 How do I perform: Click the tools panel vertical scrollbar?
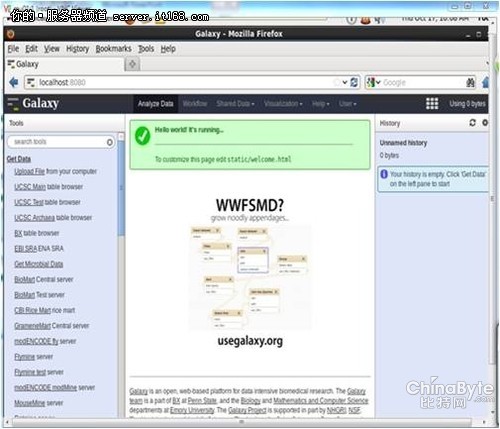[x=121, y=187]
